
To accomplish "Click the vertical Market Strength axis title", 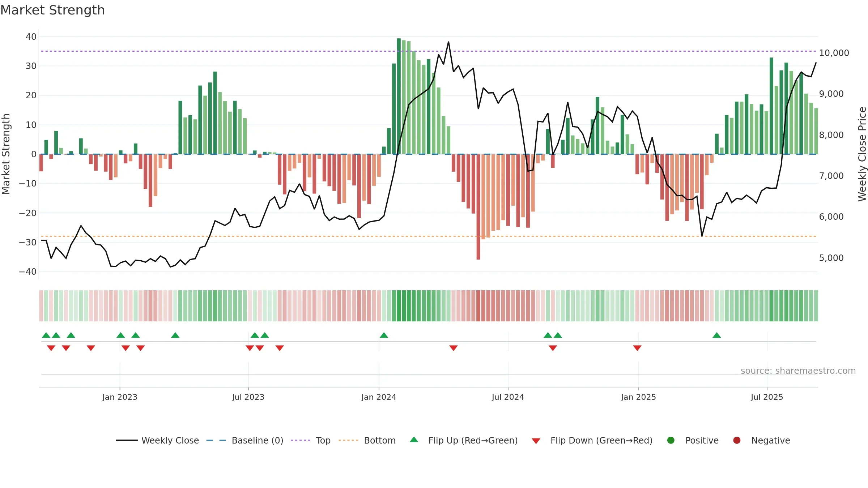I will (x=6, y=154).
